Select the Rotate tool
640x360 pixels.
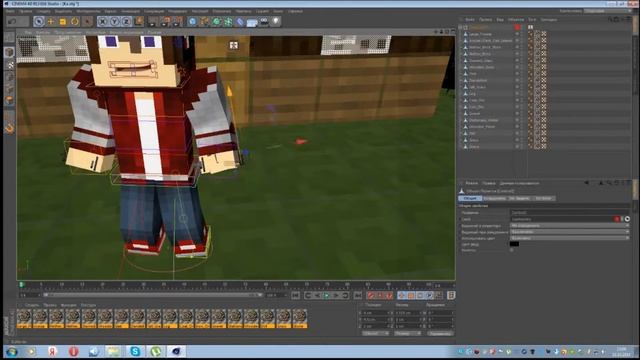coord(74,21)
